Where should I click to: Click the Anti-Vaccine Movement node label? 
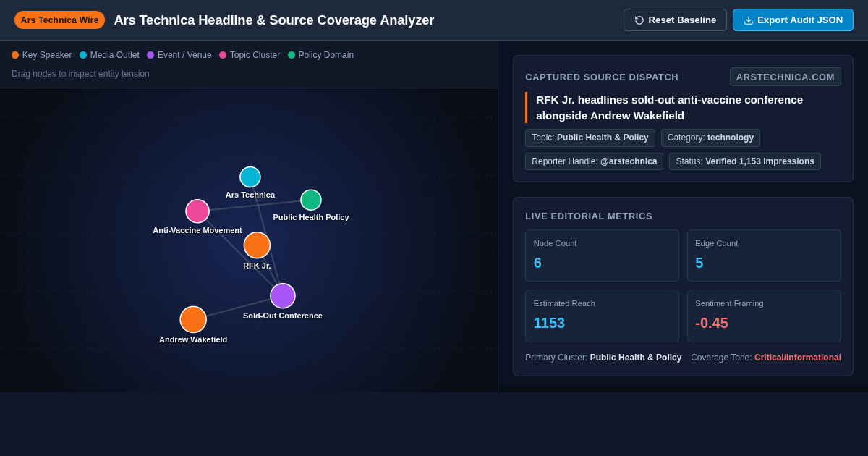point(197,230)
